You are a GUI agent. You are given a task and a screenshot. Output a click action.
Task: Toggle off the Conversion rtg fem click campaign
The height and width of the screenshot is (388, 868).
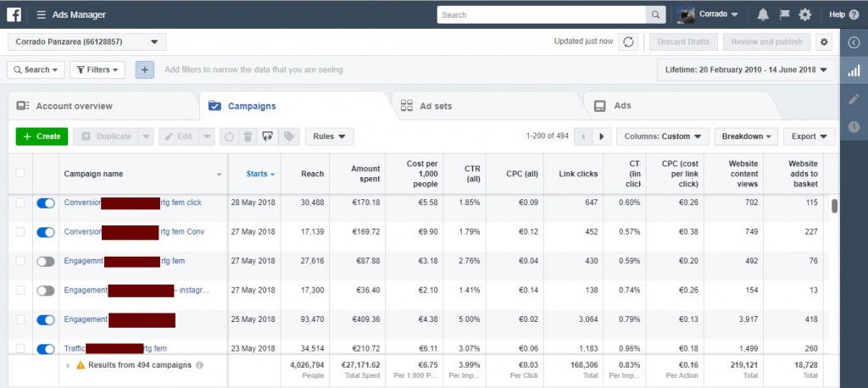[46, 203]
